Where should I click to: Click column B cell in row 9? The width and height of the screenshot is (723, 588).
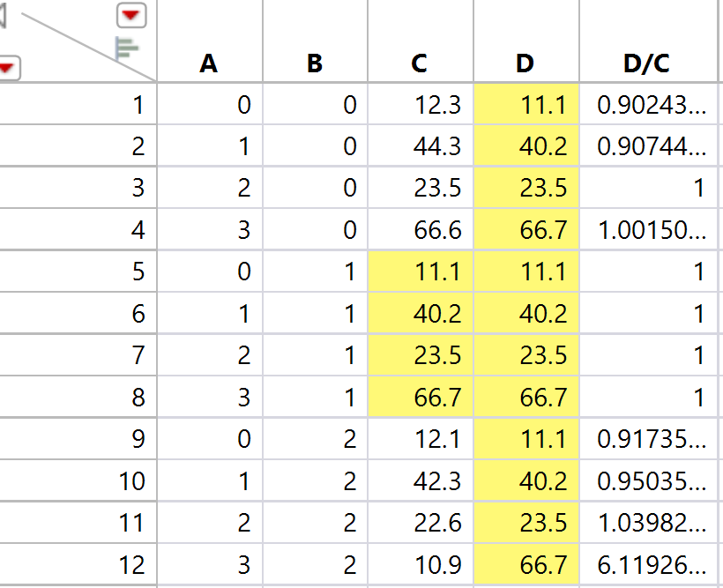(316, 439)
